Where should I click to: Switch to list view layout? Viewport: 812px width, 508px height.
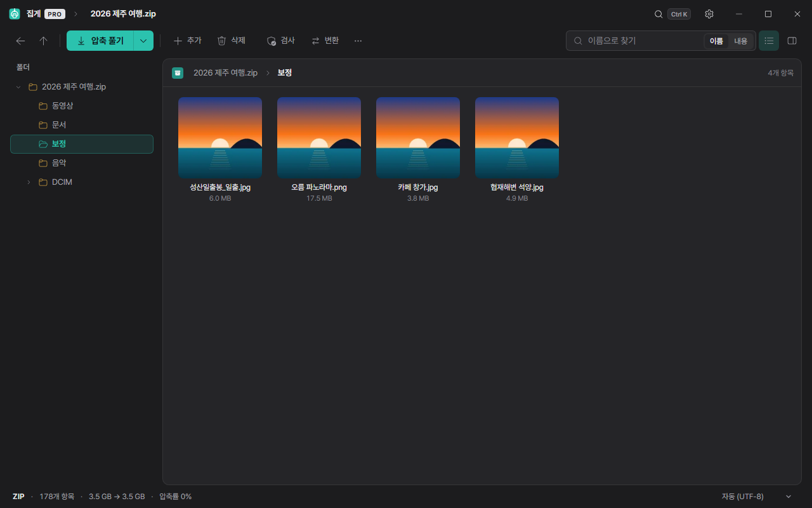tap(769, 41)
